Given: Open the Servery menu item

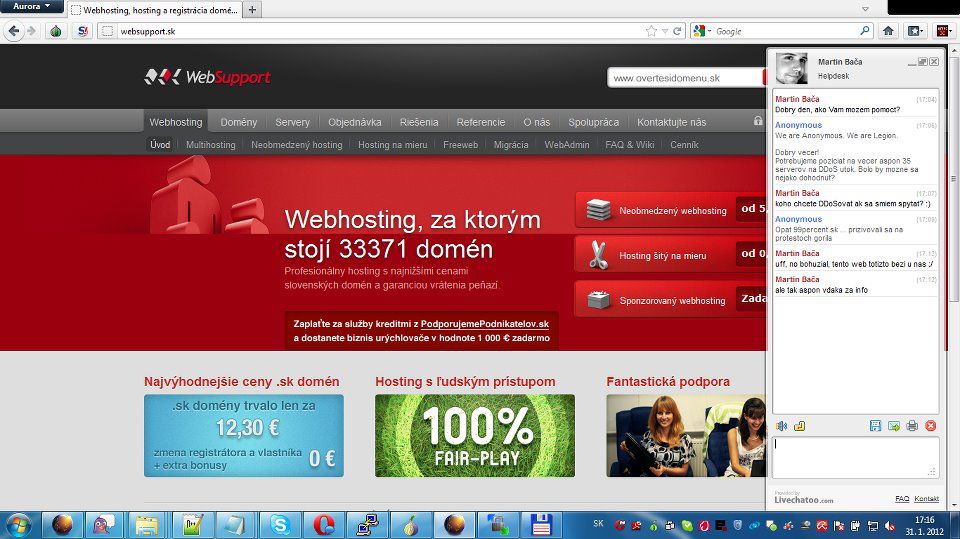Looking at the screenshot, I should coord(293,122).
